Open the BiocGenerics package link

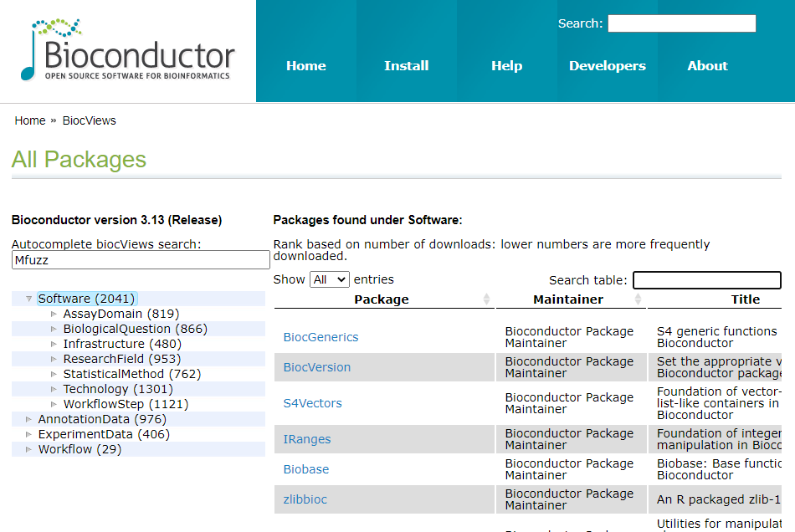click(321, 337)
